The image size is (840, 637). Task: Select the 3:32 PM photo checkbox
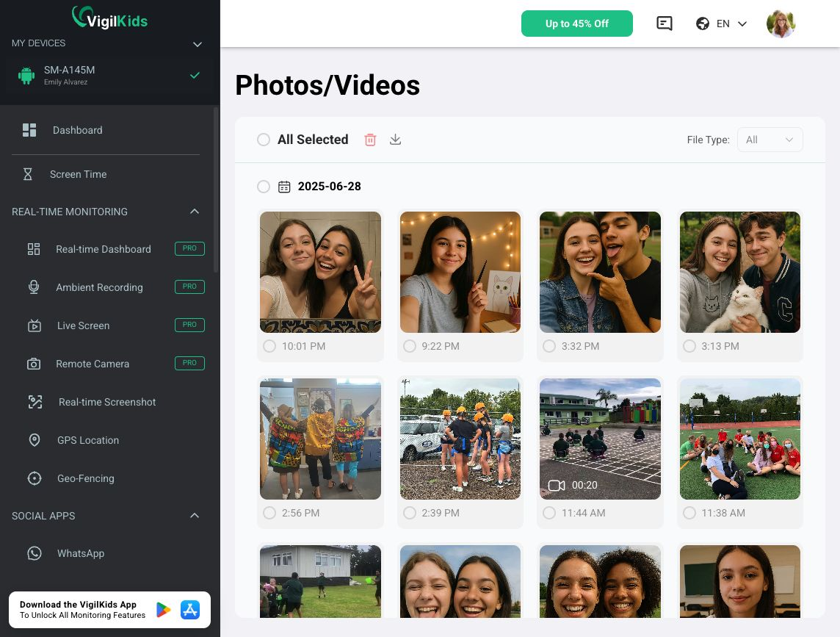549,346
